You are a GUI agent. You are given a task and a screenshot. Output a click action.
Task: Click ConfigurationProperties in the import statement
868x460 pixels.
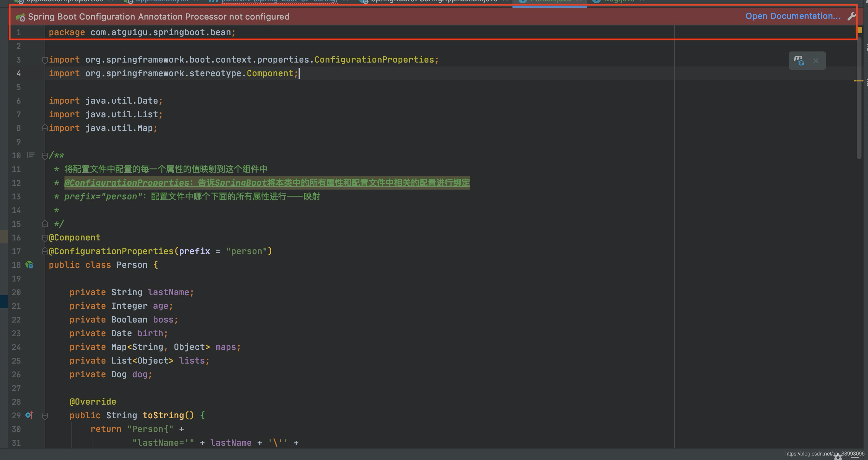pyautogui.click(x=374, y=60)
